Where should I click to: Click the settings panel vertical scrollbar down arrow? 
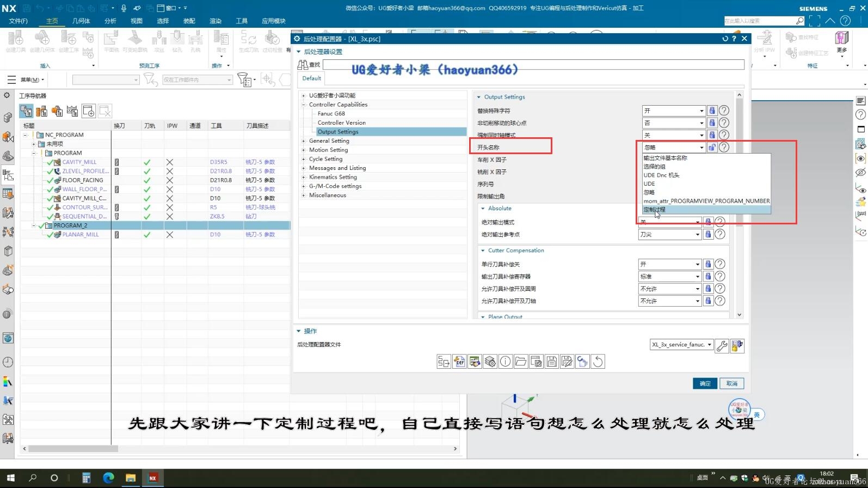pyautogui.click(x=739, y=315)
